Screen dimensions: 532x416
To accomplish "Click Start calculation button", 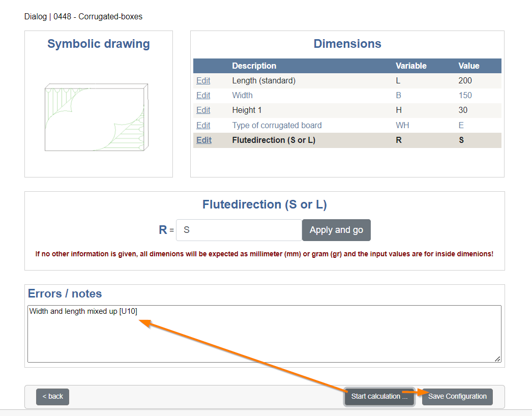I will [x=379, y=397].
